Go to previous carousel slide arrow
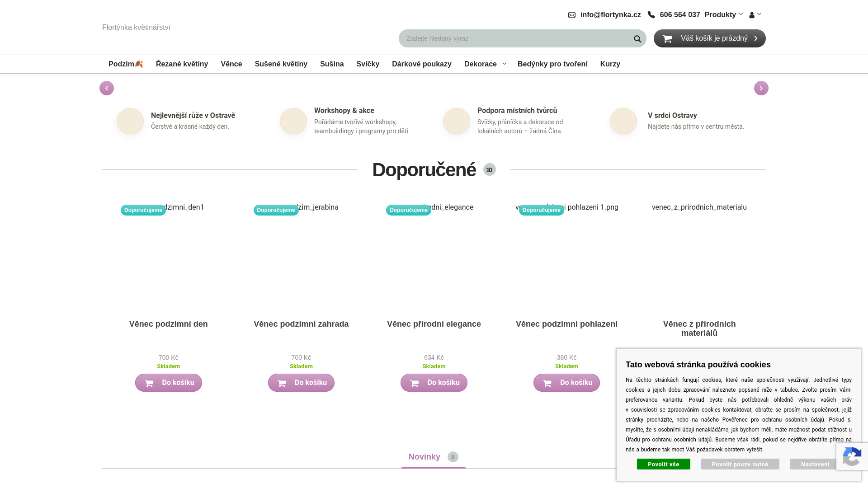This screenshot has width=868, height=488. coord(107,88)
